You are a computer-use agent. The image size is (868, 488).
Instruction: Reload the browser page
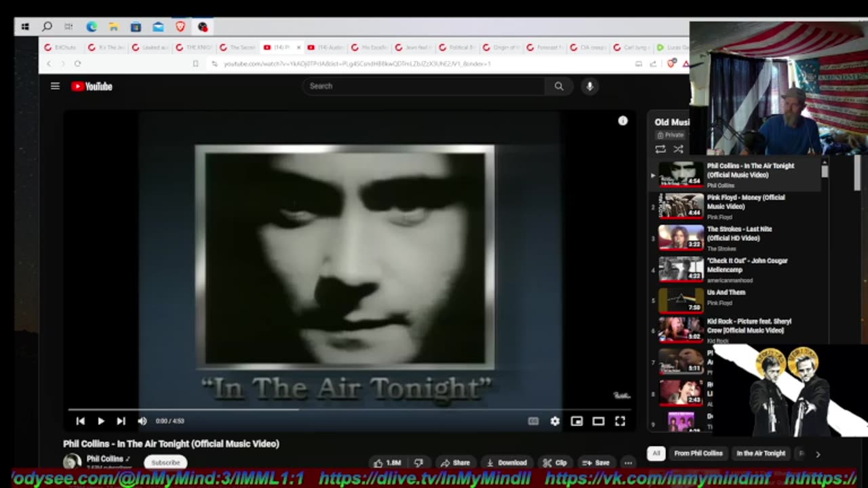point(77,64)
